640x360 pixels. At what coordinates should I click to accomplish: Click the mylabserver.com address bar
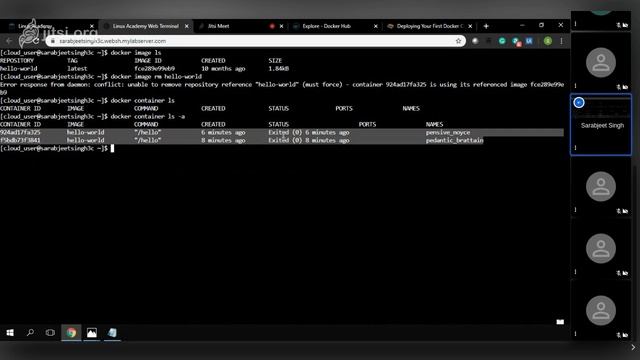(255, 41)
